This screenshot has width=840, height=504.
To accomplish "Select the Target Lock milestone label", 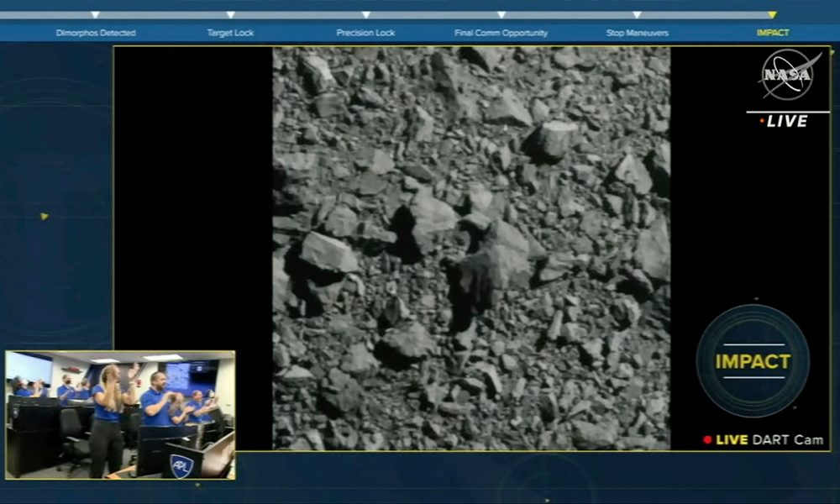I will tap(228, 32).
